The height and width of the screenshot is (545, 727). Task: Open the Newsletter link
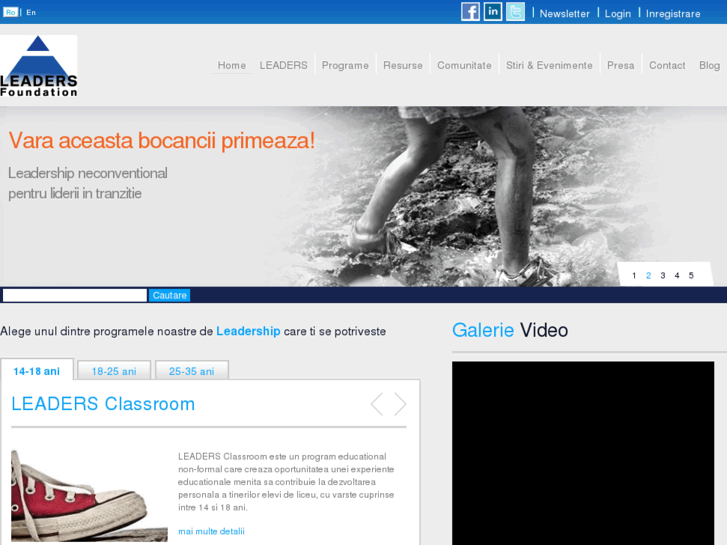click(564, 14)
